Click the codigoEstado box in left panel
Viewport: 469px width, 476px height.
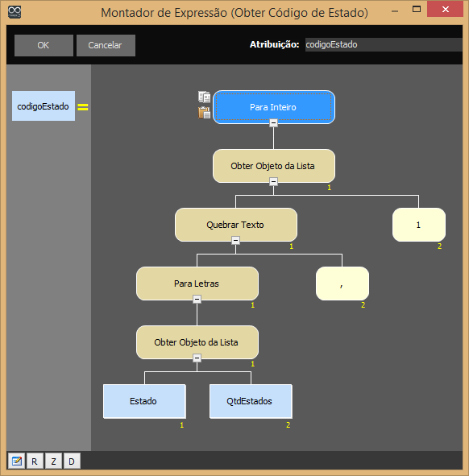(44, 106)
